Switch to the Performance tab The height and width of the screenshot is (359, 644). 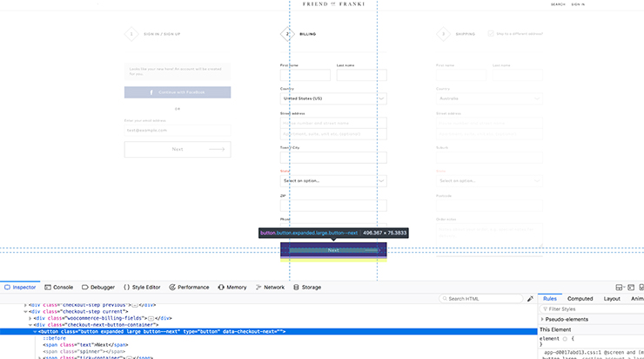tap(189, 287)
